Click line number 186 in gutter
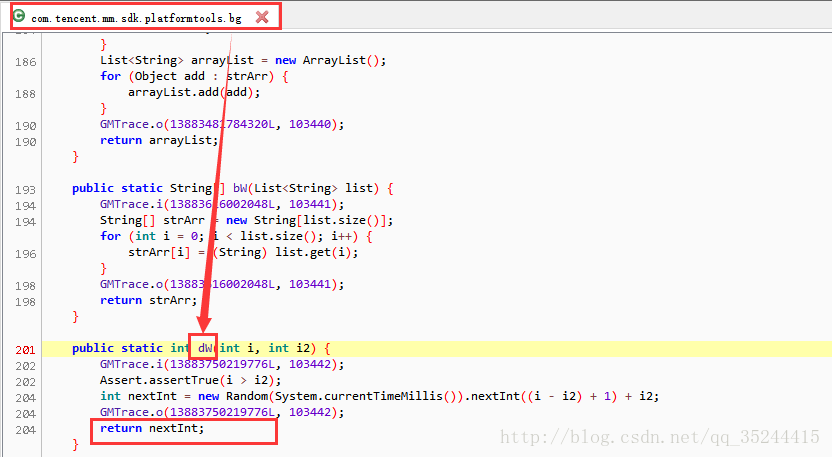Viewport: 832px width, 457px height. 26,60
